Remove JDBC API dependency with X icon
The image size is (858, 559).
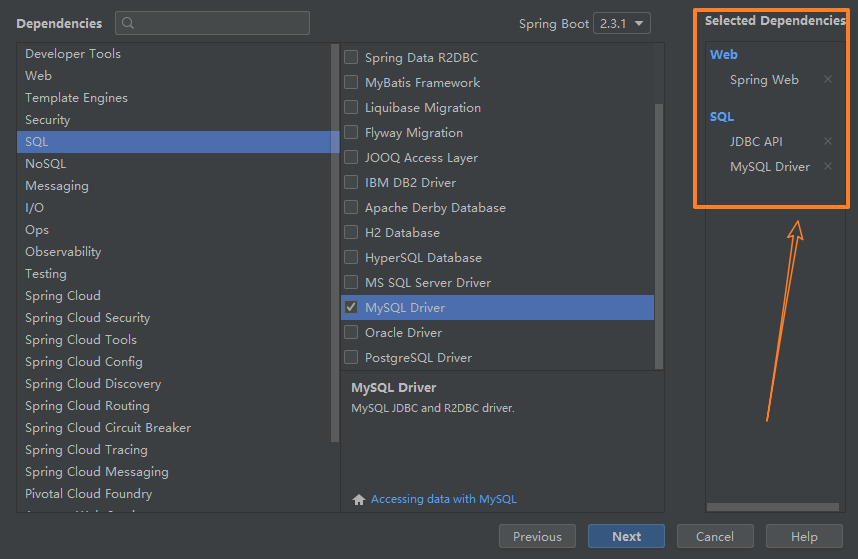click(827, 142)
